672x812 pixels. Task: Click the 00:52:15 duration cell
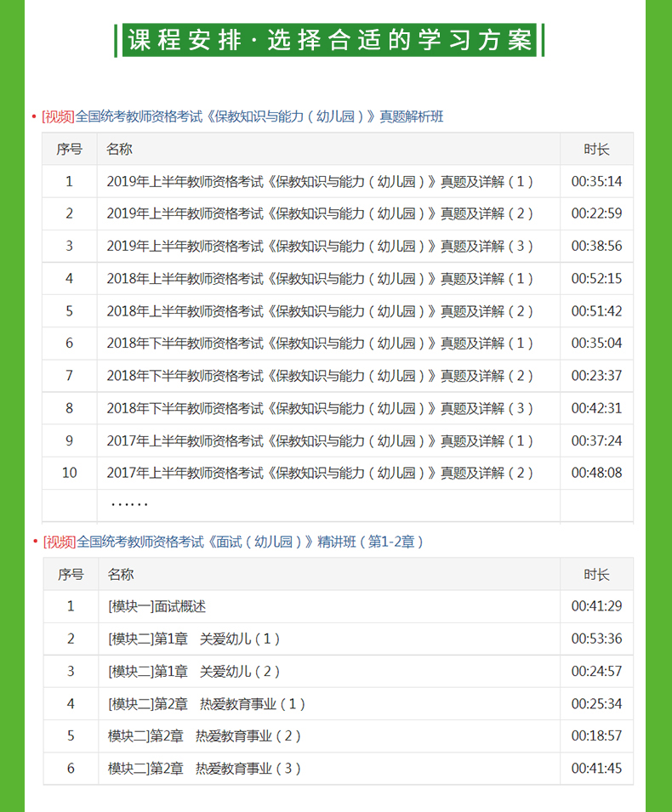coord(596,279)
